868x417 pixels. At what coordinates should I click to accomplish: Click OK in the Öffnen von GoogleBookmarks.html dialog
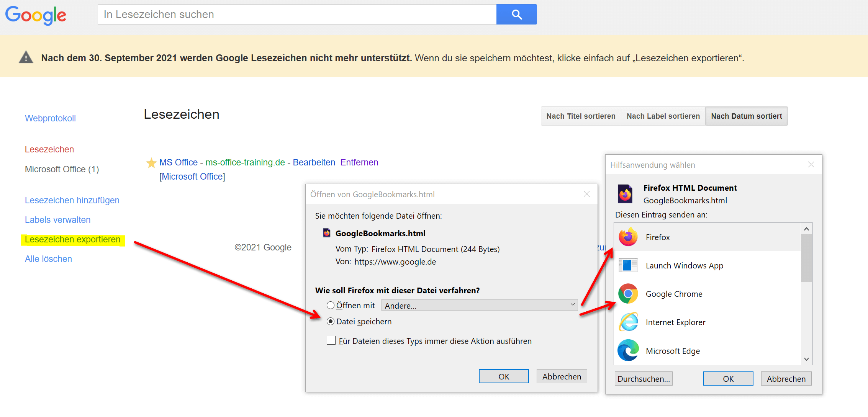pos(504,376)
